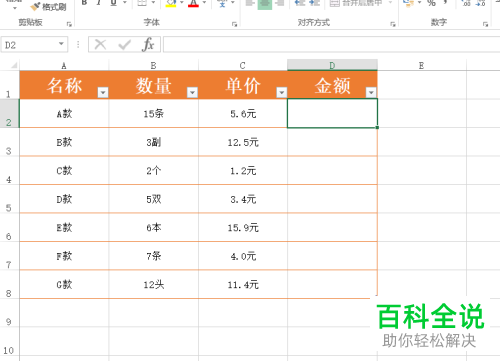
Task: Select row 2 header
Action: coord(9,113)
